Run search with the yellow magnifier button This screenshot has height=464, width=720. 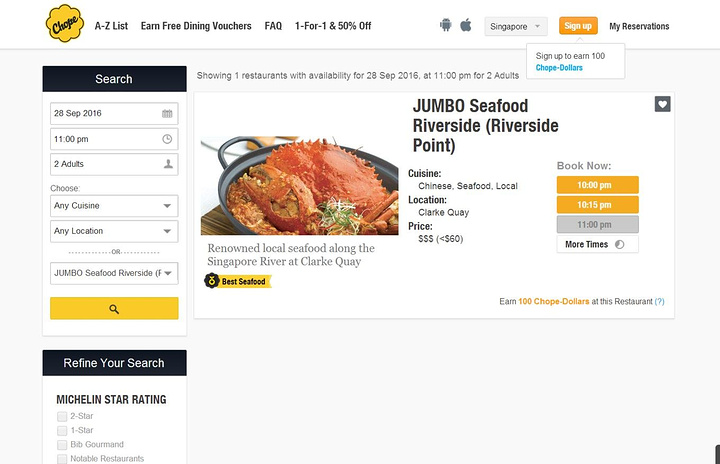tap(114, 308)
